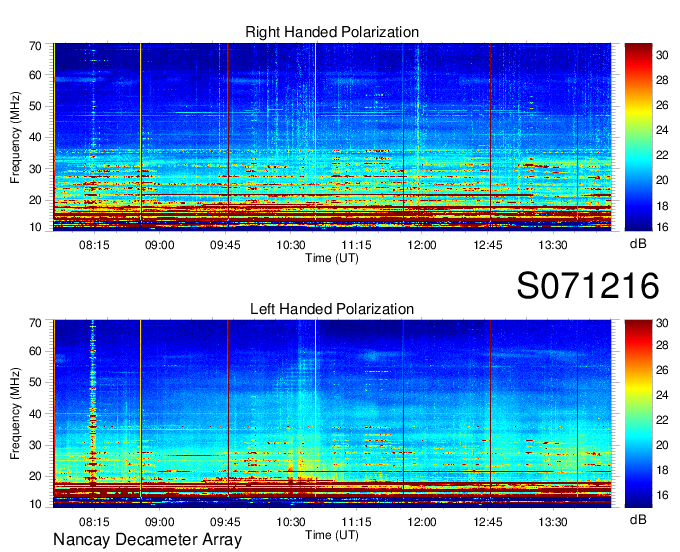The width and height of the screenshot is (680, 552).
Task: Click the dB unit under Right Handed colorbar
Action: (x=638, y=244)
